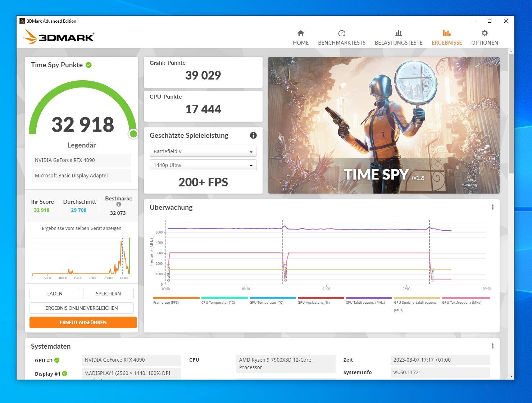Click the info icon below Bestmarke
Viewport: 532px width, 403px height.
pyautogui.click(x=119, y=204)
